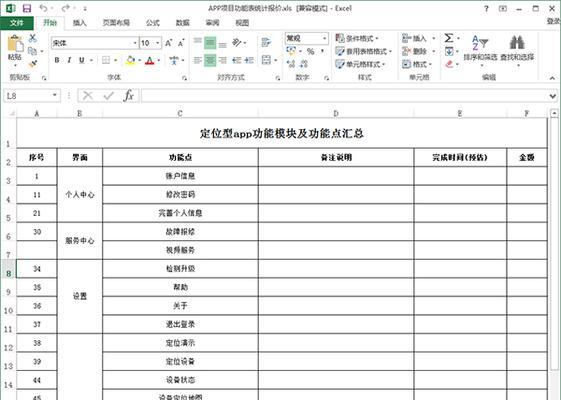Toggle Underline formatting
This screenshot has width=561, height=400.
(x=82, y=60)
